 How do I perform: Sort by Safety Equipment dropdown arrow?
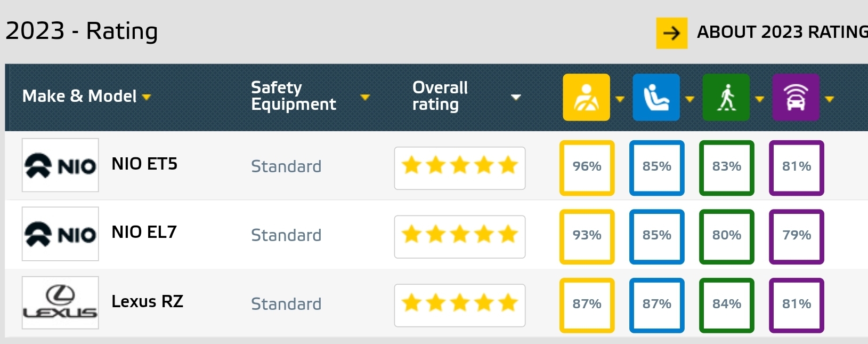click(365, 97)
